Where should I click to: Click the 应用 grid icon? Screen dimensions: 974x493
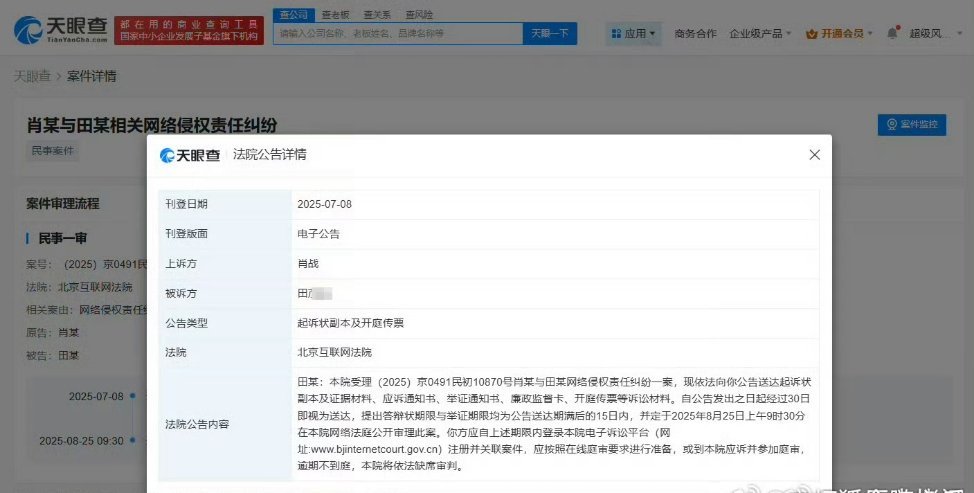(616, 34)
